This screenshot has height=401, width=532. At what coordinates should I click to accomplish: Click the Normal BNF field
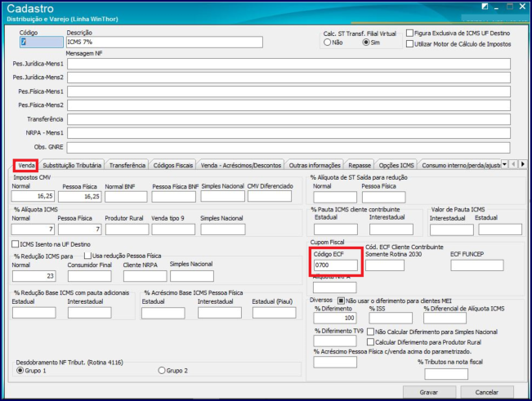coord(126,196)
